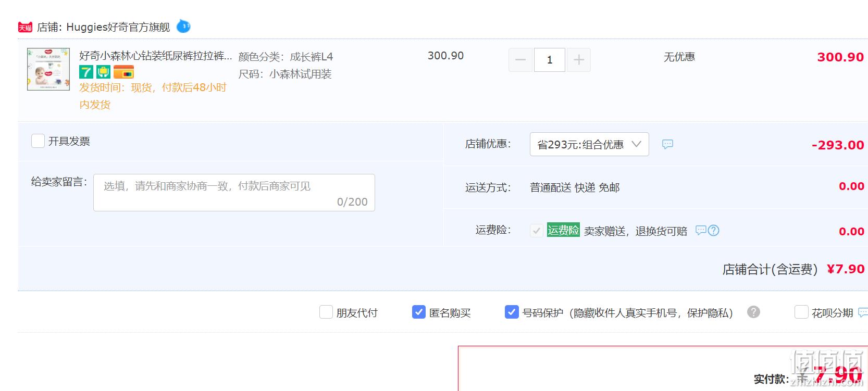The width and height of the screenshot is (868, 391).
Task: Check the 开具发票 invoice checkbox
Action: [x=38, y=141]
